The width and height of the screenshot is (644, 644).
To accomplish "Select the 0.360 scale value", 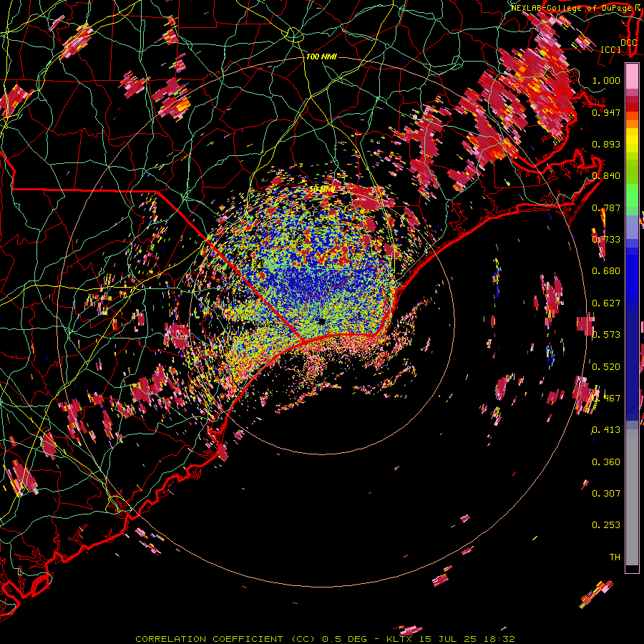I will tap(606, 462).
